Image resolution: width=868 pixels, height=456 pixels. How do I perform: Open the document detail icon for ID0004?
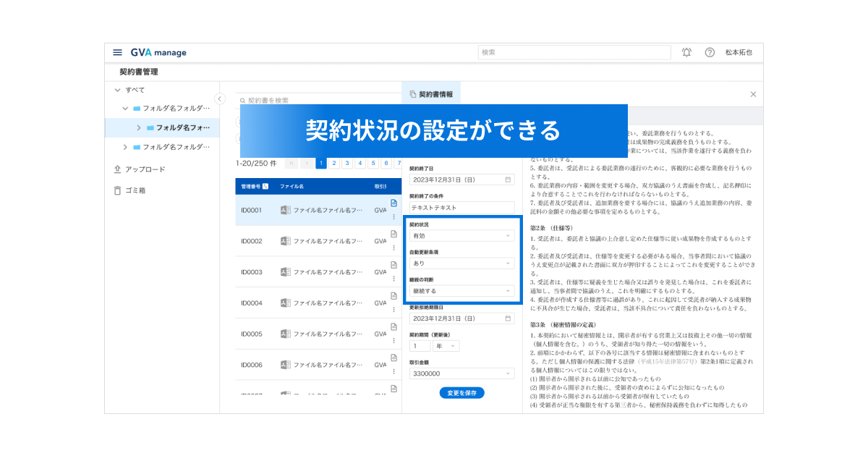click(393, 297)
